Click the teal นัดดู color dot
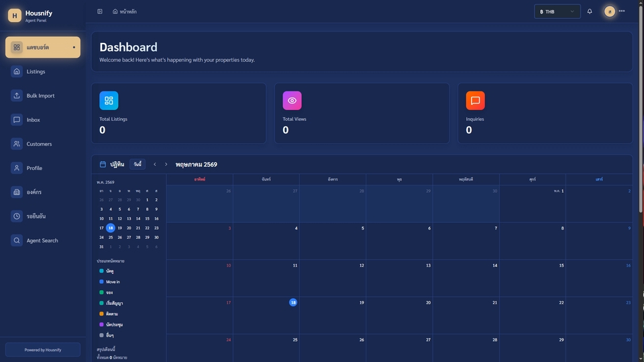644x362 pixels. tap(101, 271)
